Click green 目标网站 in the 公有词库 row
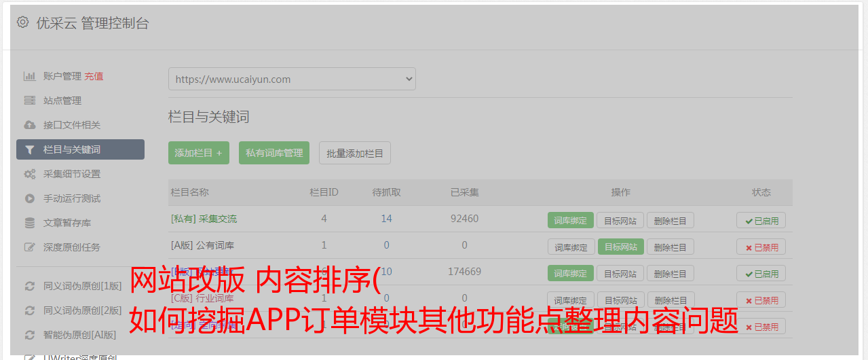Screen dimensions: 868x360 pos(620,247)
